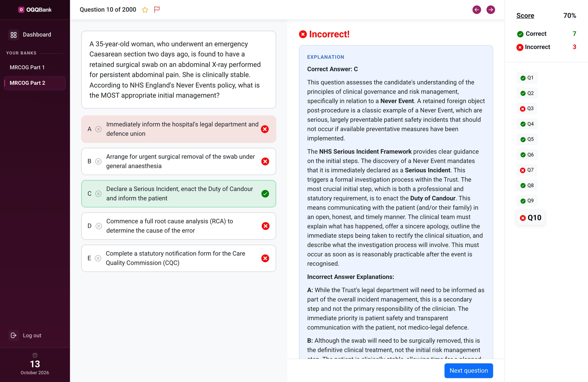Jump to Q3 in question list
This screenshot has width=588, height=382.
point(527,109)
